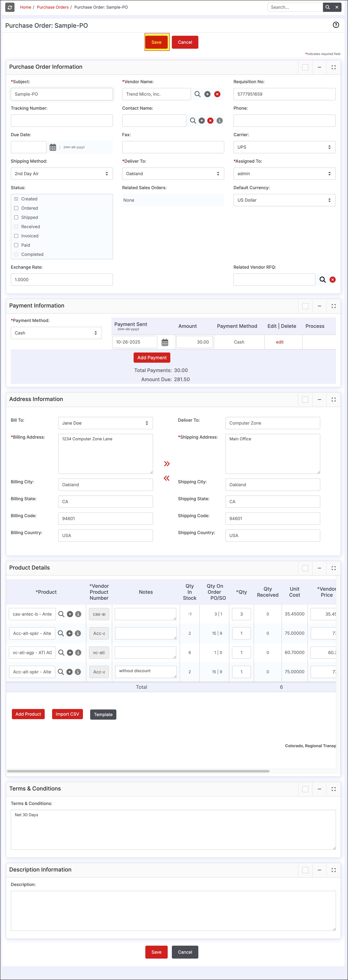The width and height of the screenshot is (348, 980).
Task: Copy billing address to shipping arrows
Action: click(167, 464)
